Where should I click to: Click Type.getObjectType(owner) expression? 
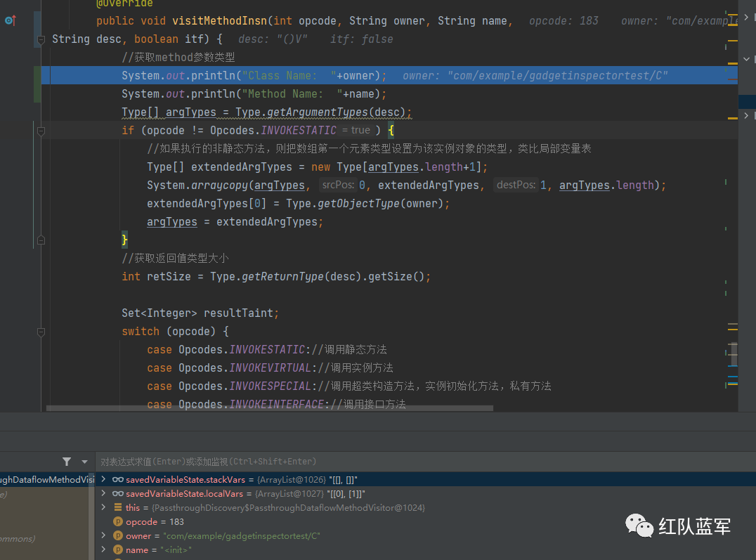(x=365, y=204)
